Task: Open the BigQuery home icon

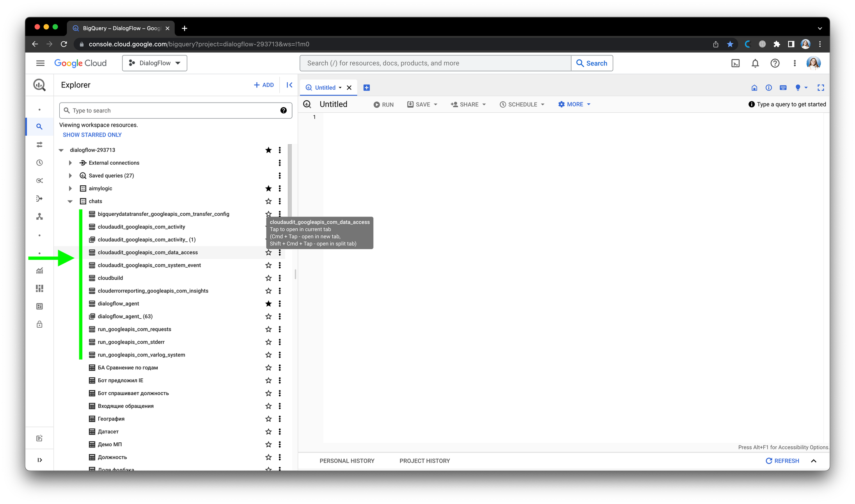Action: tap(754, 88)
